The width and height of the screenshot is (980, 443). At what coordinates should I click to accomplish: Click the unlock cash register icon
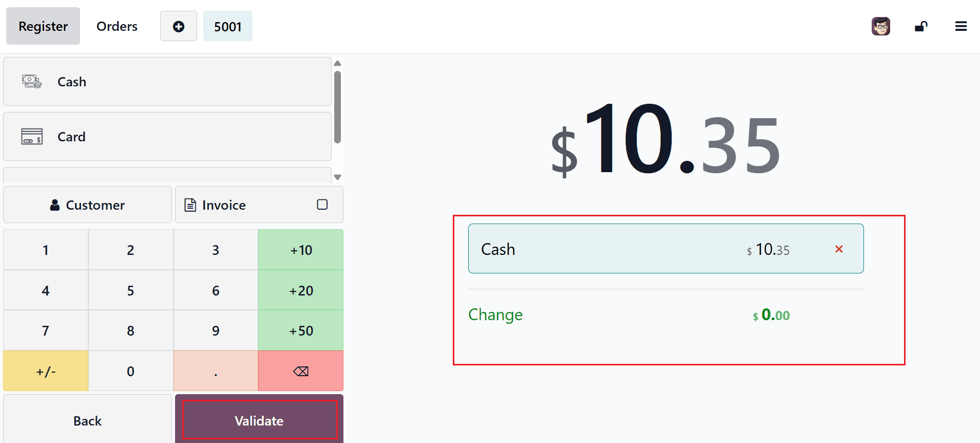pos(921,26)
